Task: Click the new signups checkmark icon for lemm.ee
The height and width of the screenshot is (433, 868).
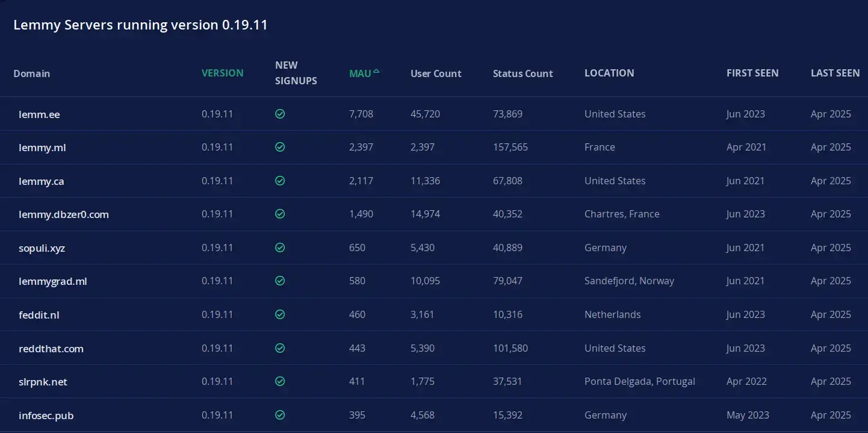Action: (x=280, y=114)
